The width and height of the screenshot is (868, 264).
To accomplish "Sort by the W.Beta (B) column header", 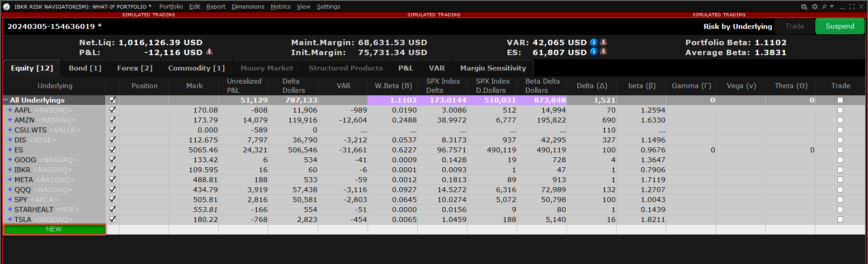I will 393,85.
